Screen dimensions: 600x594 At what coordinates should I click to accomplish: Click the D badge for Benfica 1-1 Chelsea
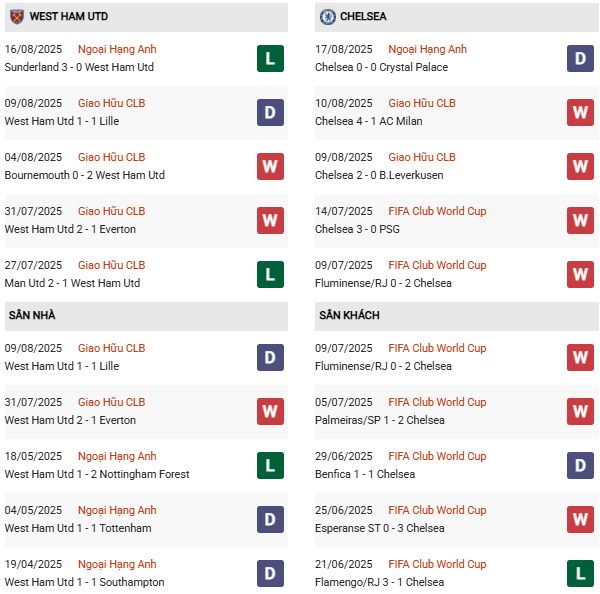point(580,466)
